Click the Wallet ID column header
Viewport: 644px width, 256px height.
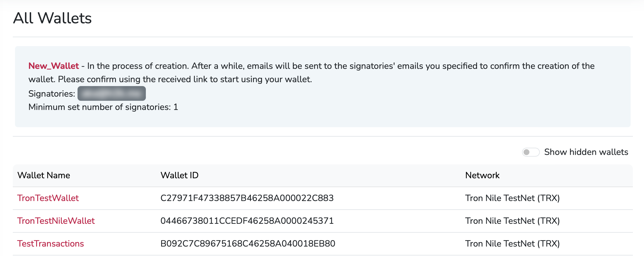[179, 175]
